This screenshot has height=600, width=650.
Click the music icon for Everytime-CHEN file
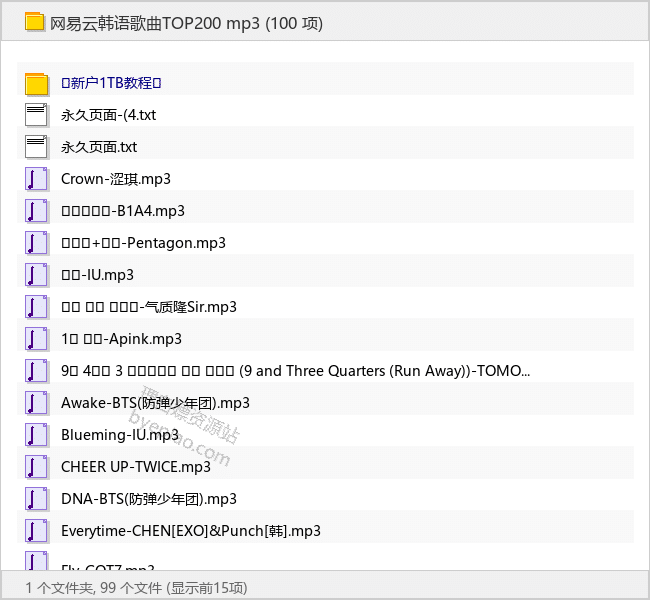[x=36, y=531]
